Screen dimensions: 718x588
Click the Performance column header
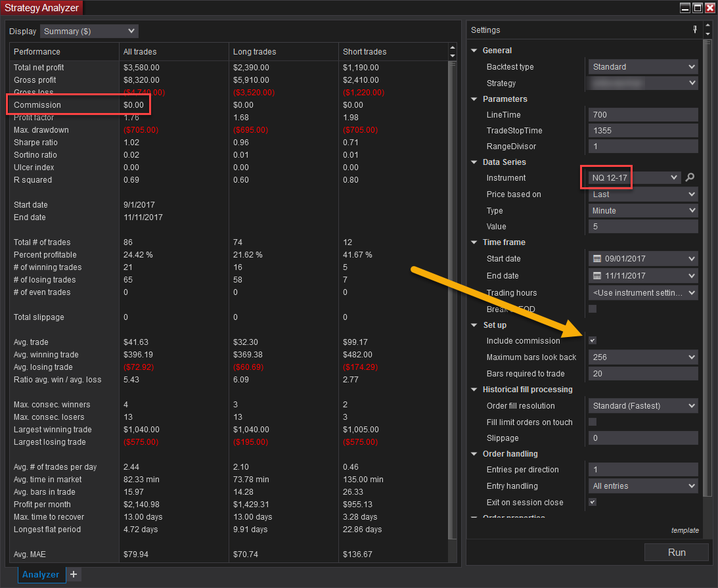64,52
